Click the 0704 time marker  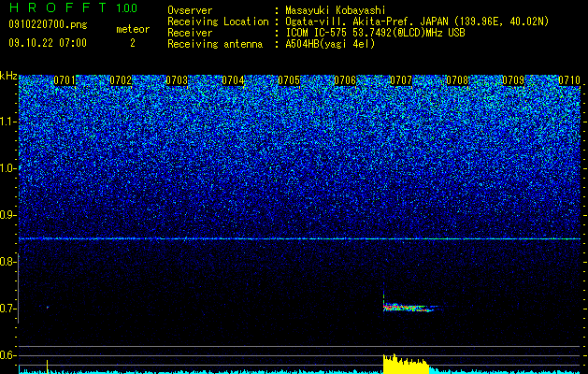(x=233, y=80)
